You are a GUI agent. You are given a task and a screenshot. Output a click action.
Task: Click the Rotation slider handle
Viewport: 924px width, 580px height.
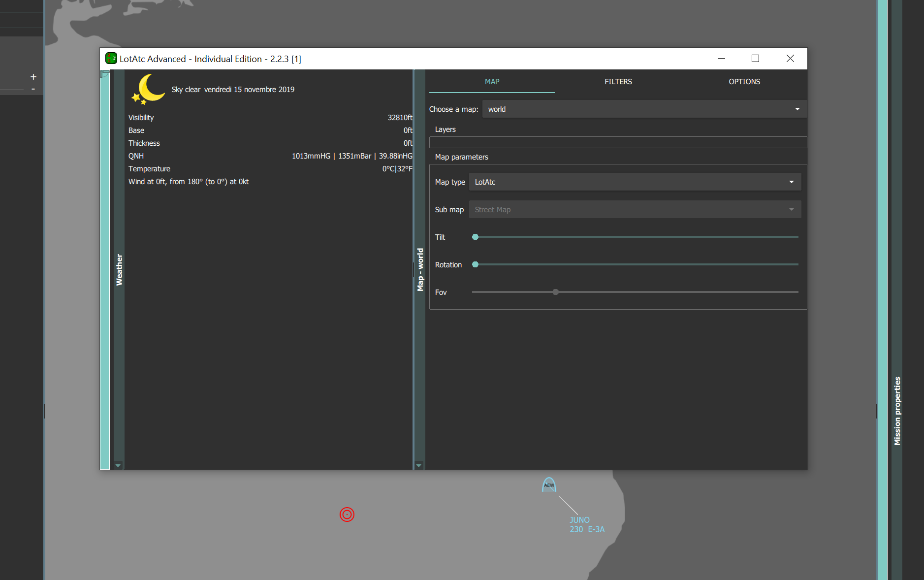click(476, 265)
